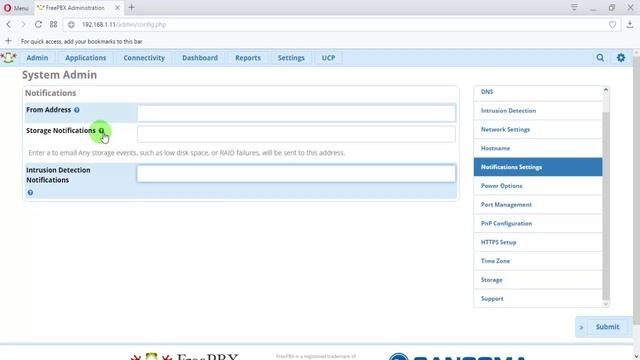Viewport: 640px width, 360px height.
Task: Click the Submit button
Action: point(607,327)
